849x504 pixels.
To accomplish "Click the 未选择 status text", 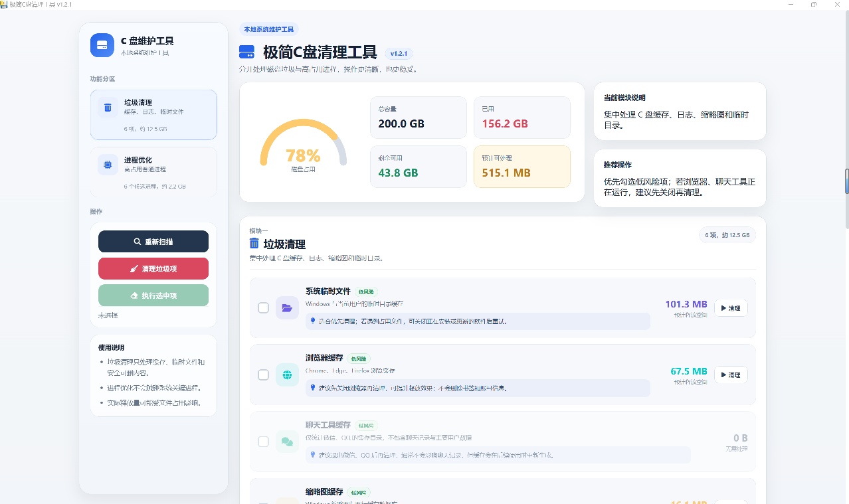I will tap(108, 315).
